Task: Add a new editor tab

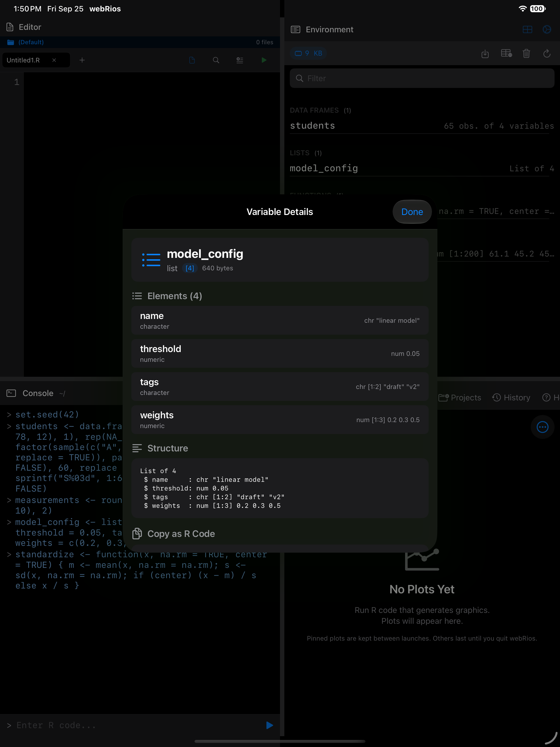Action: pyautogui.click(x=82, y=60)
